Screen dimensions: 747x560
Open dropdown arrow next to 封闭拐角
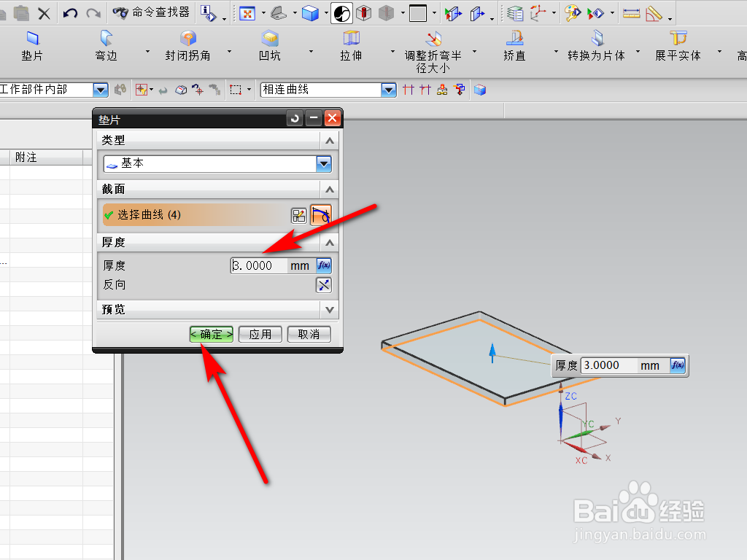click(230, 52)
